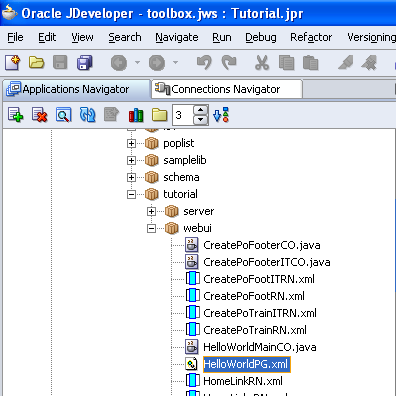This screenshot has height=396, width=396.
Task: Select CreatePoFootITRN.xml file
Action: [x=259, y=279]
